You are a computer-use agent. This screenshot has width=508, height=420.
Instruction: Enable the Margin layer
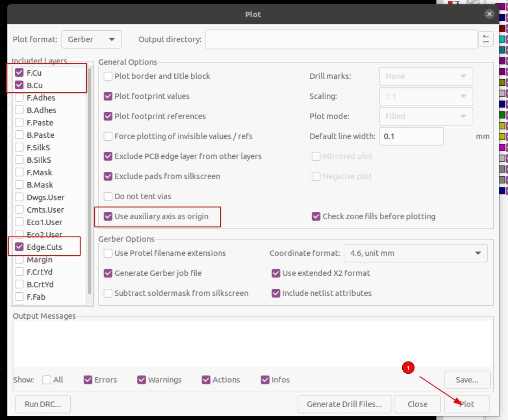pyautogui.click(x=19, y=259)
